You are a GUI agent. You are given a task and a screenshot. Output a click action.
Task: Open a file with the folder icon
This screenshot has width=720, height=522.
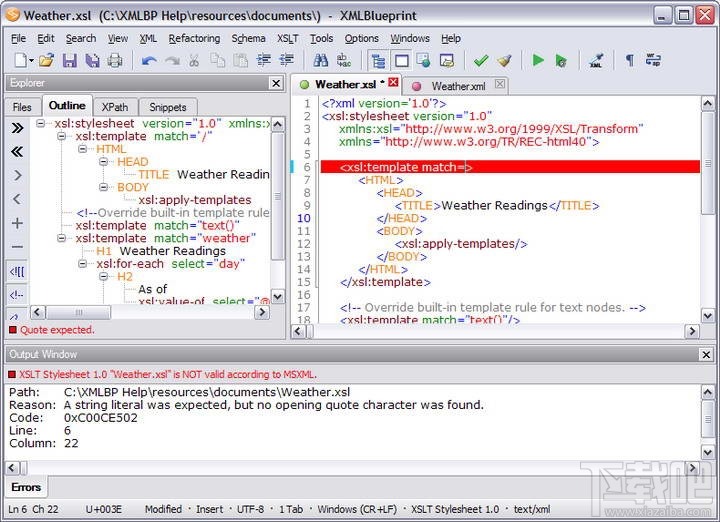click(x=46, y=60)
